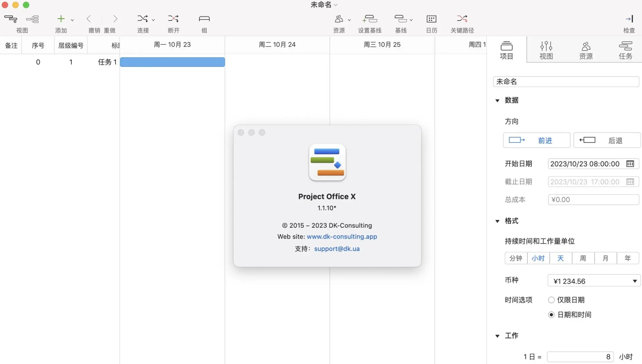642x364 pixels.
Task: Switch to the 资源 panel in the sidebar
Action: click(x=585, y=49)
